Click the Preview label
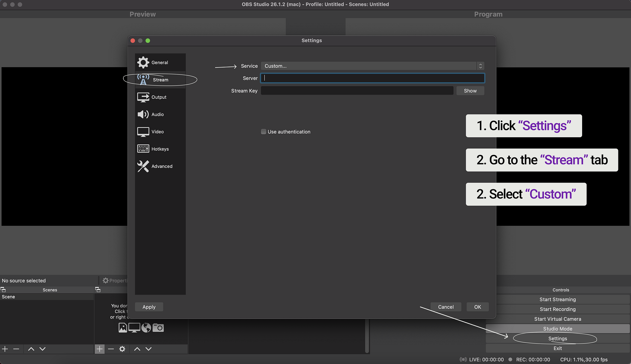The image size is (631, 364). click(143, 14)
